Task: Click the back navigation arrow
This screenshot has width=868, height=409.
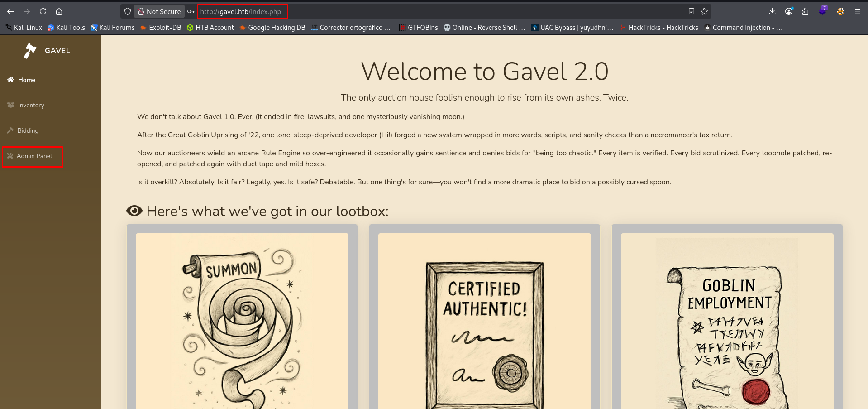Action: 10,11
